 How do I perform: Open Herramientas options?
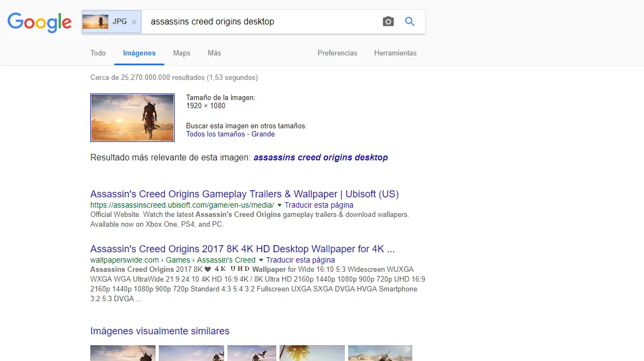pos(395,53)
